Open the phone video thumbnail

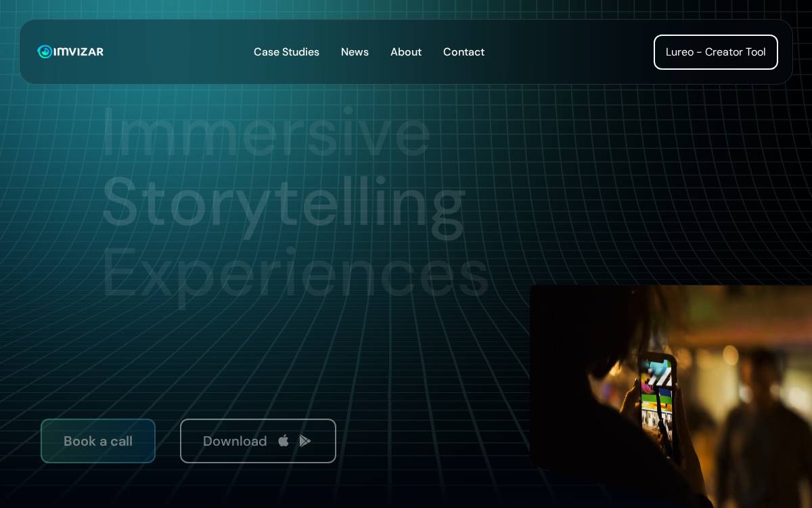coord(671,396)
